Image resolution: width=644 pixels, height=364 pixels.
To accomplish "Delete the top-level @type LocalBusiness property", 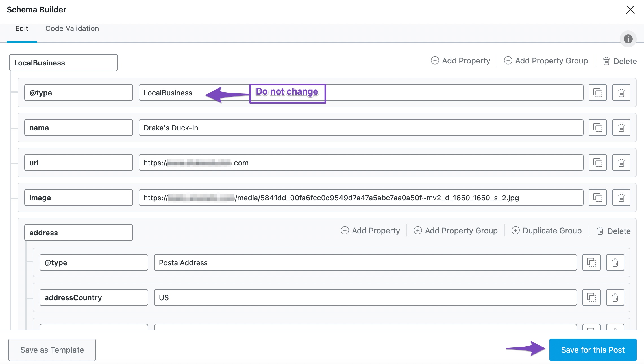I will (621, 93).
